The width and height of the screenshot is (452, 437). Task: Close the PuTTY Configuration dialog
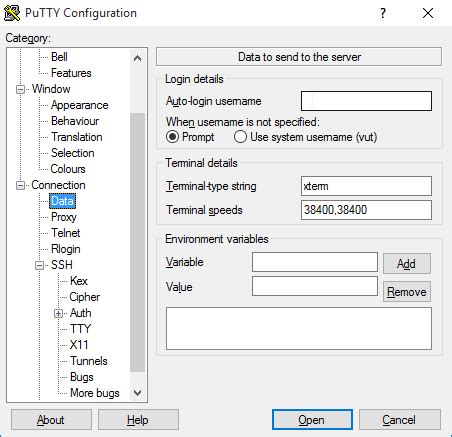click(428, 13)
